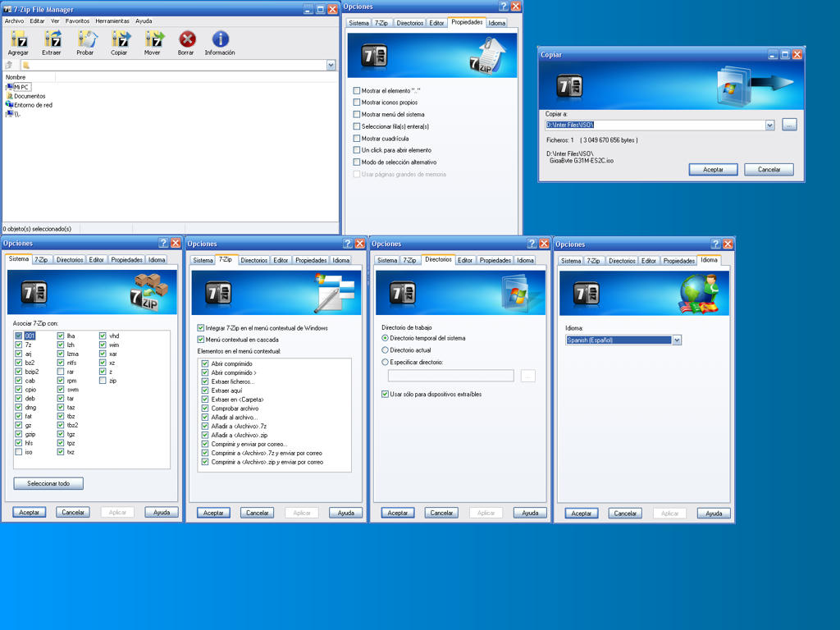Uncheck the Extraer aquí context menu item

(x=204, y=390)
